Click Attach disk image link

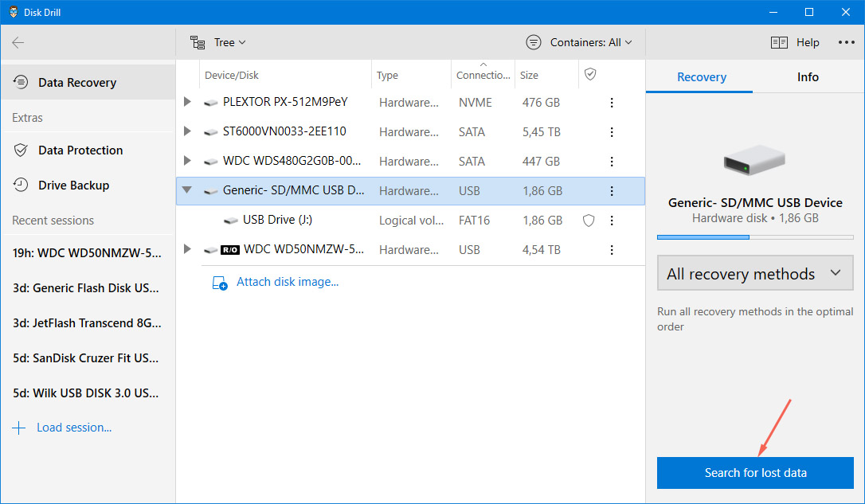(288, 282)
